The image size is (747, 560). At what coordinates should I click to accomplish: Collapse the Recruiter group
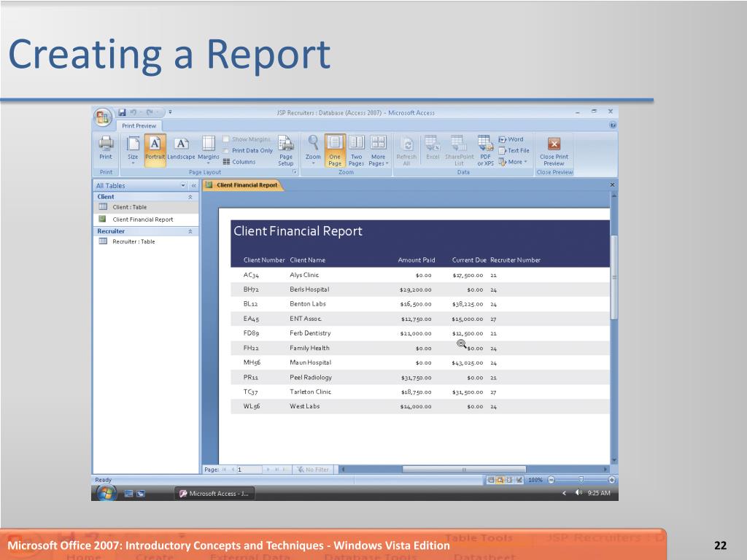[190, 231]
